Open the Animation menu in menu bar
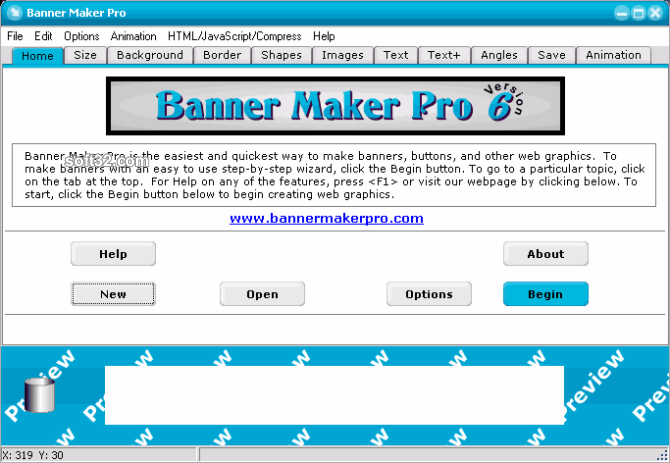The height and width of the screenshot is (463, 670). (x=133, y=36)
